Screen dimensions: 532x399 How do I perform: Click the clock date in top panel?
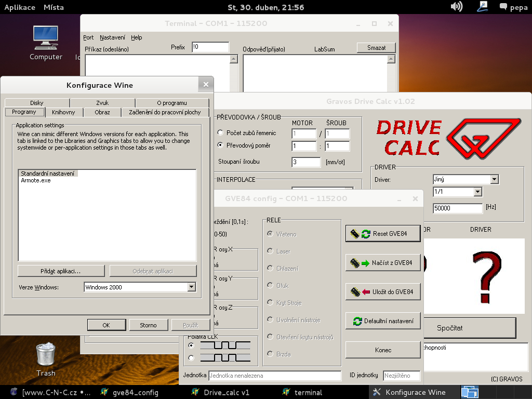coord(265,7)
